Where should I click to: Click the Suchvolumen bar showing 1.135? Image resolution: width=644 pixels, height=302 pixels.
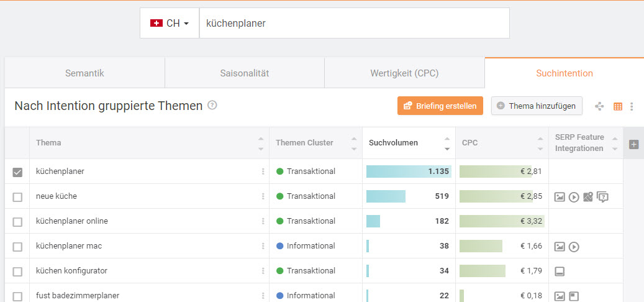(x=409, y=172)
